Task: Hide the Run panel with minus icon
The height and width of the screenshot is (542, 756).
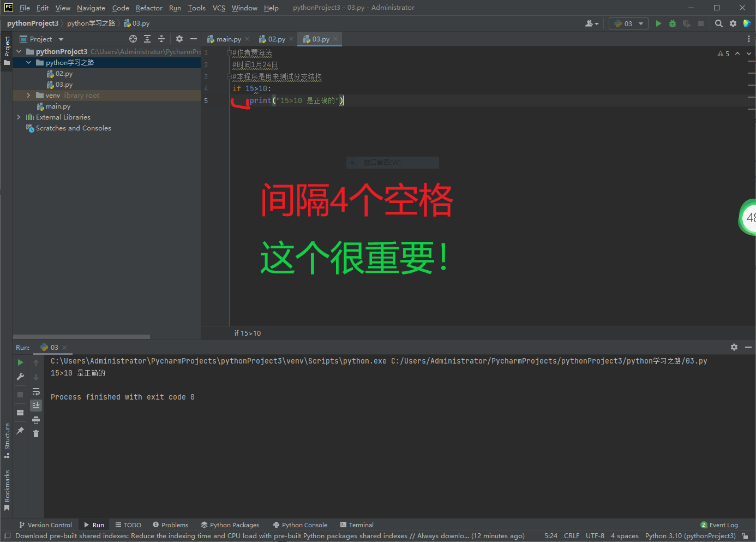Action: click(x=748, y=347)
